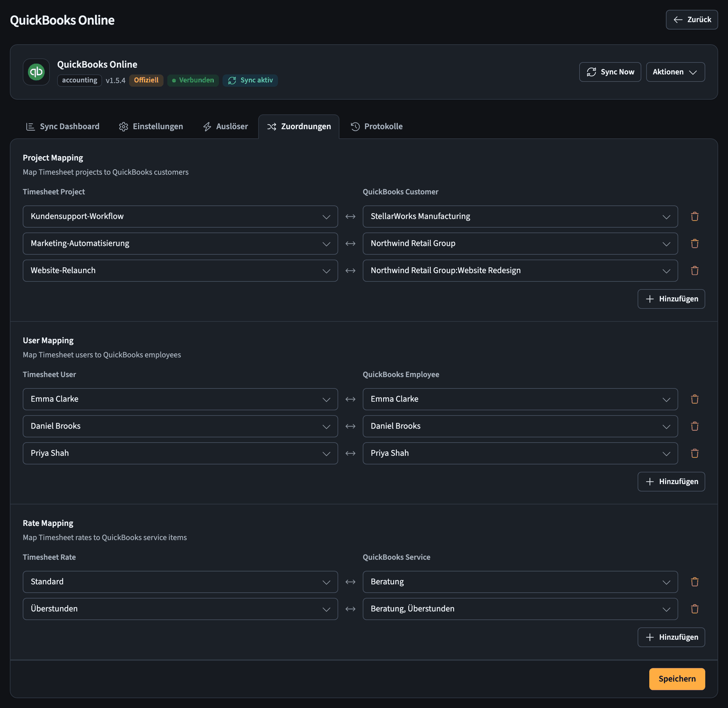Click the Offiziell badge
The height and width of the screenshot is (708, 728).
click(146, 80)
